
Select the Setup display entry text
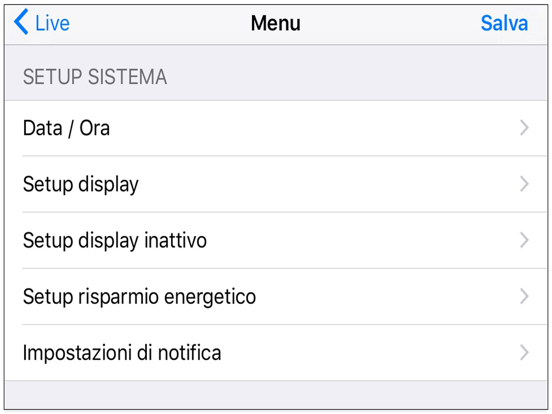[x=81, y=185]
